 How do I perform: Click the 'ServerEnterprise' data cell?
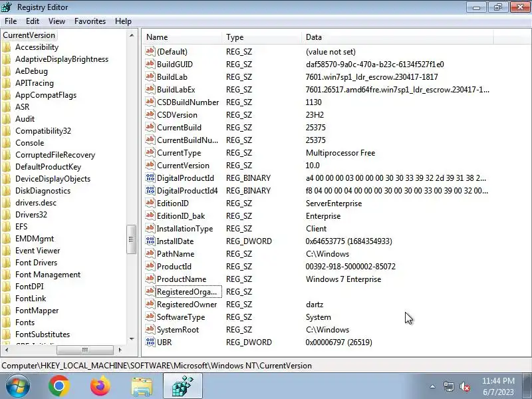pos(334,203)
